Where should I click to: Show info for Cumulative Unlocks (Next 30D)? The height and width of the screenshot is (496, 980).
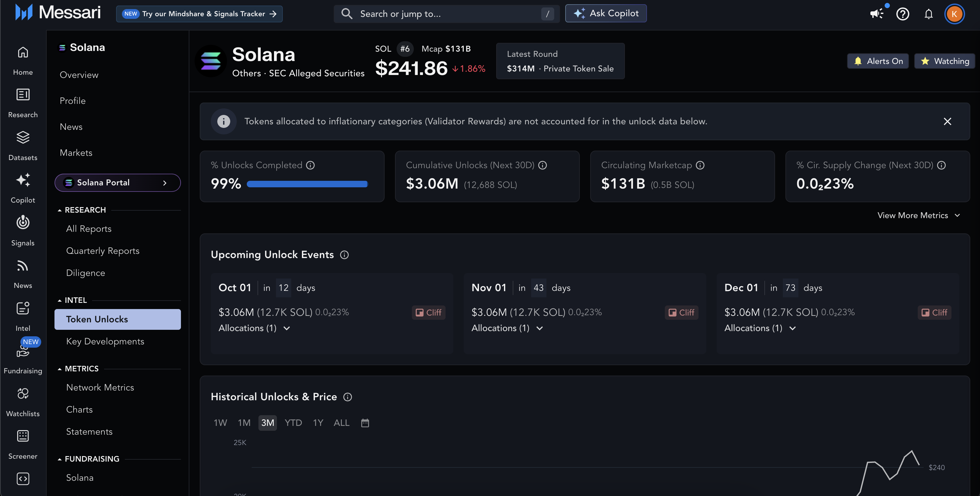(543, 165)
